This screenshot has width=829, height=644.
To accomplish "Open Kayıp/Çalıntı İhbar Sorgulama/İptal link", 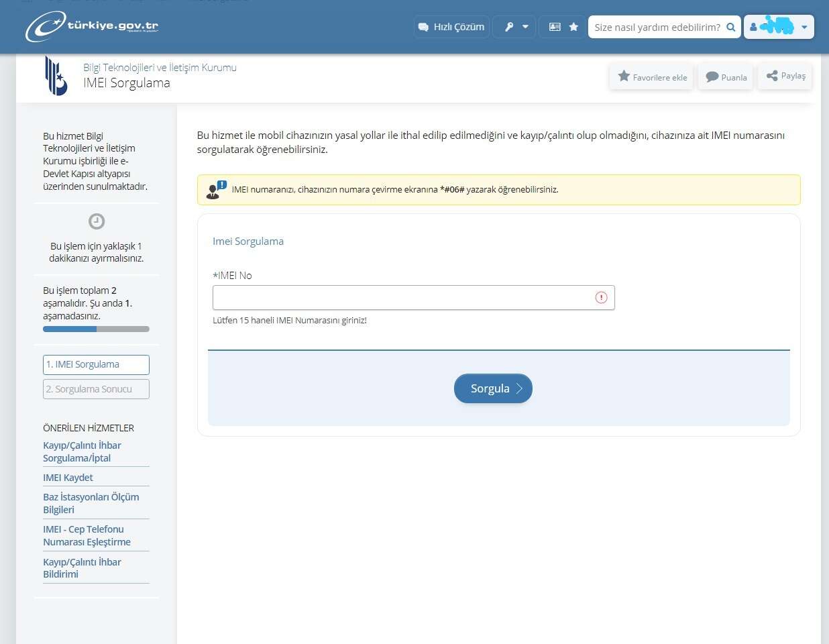I will tap(82, 451).
